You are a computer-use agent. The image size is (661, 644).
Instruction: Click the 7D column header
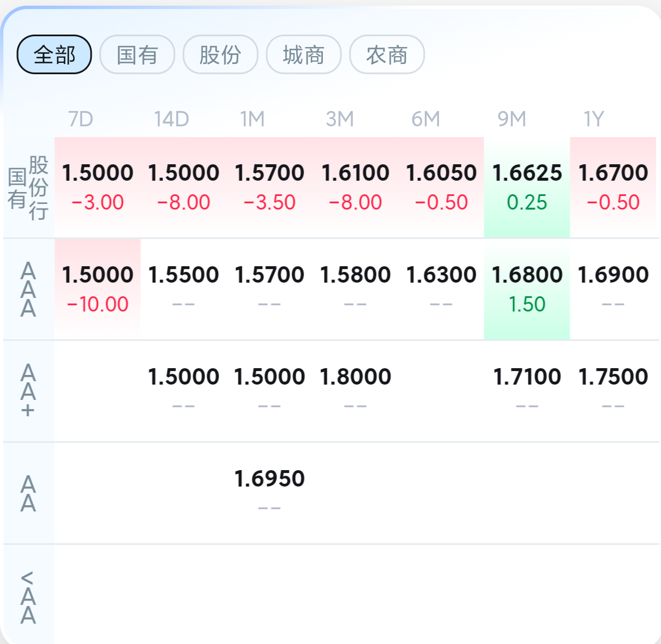(80, 120)
